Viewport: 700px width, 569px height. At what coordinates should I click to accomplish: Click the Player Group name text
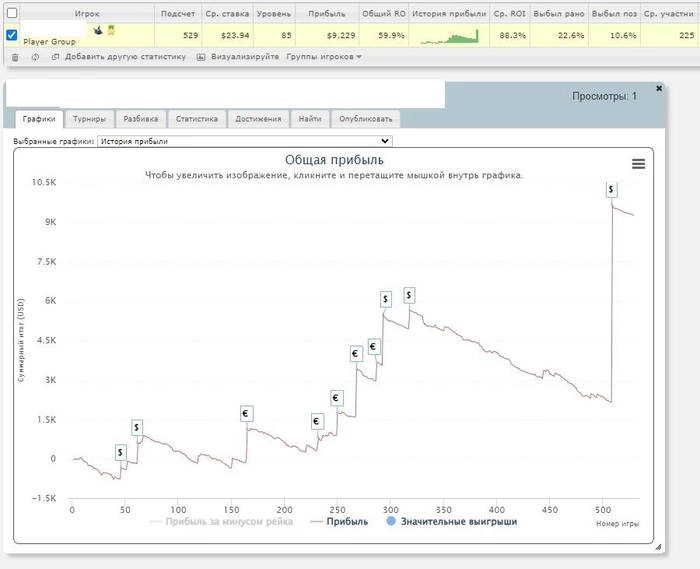click(x=49, y=42)
